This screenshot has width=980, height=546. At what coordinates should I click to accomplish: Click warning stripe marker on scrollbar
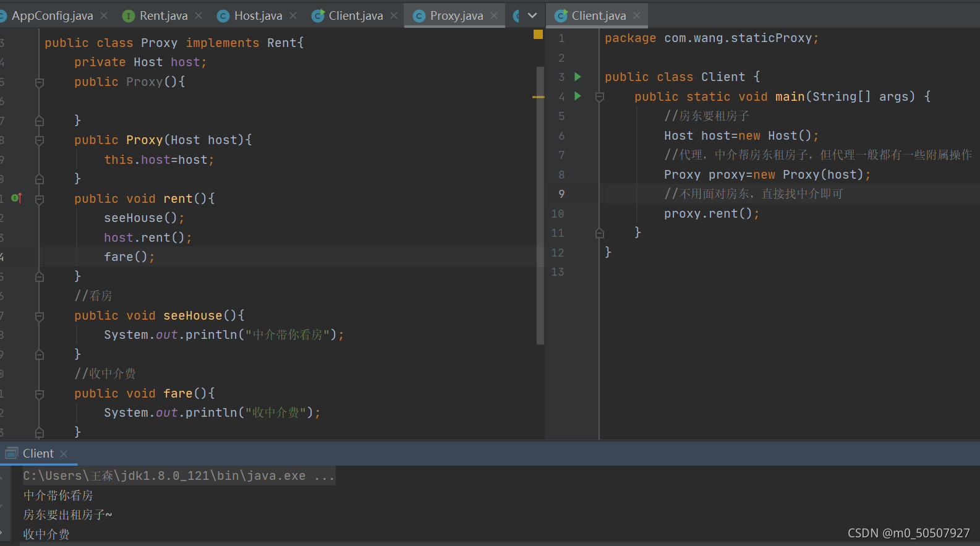(538, 97)
